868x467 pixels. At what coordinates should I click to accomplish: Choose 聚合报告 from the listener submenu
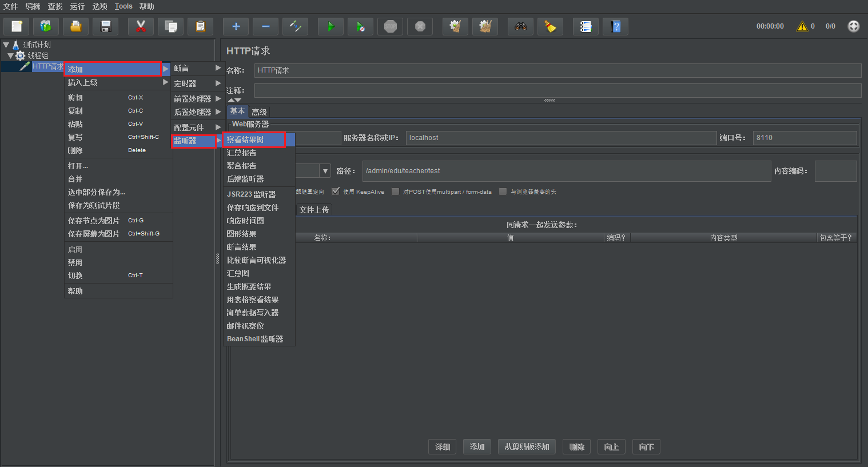pos(258,166)
